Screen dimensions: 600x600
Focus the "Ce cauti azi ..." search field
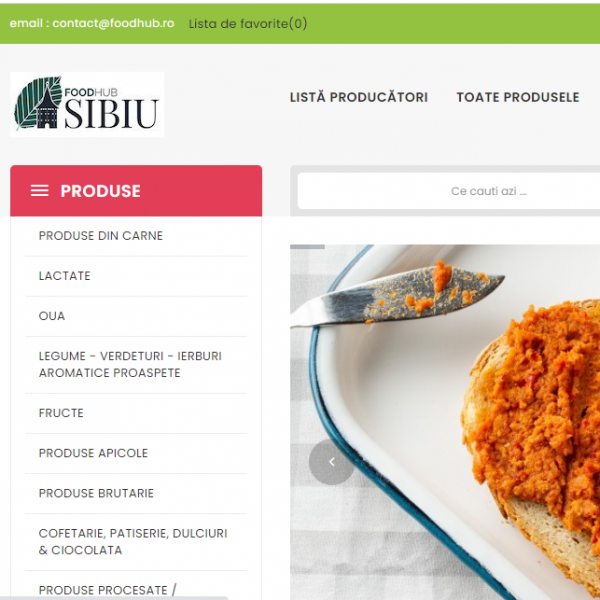point(448,191)
